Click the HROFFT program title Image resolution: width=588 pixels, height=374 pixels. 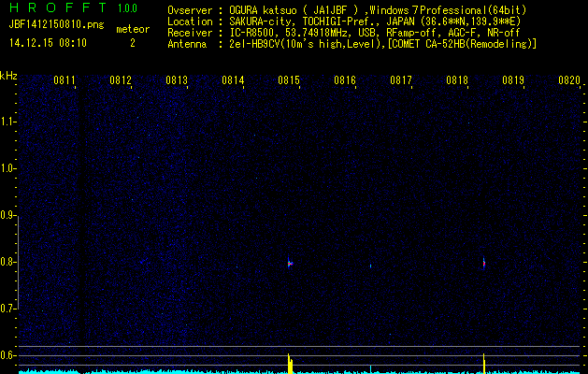point(57,7)
